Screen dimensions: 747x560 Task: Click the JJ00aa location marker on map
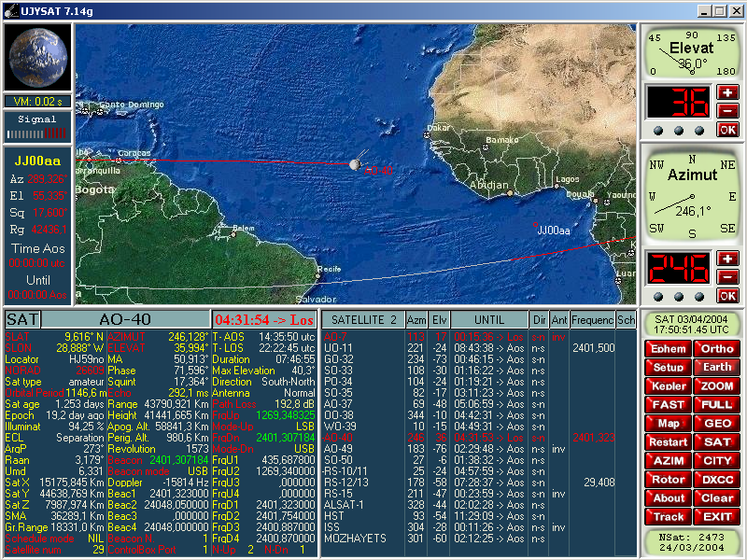(535, 225)
